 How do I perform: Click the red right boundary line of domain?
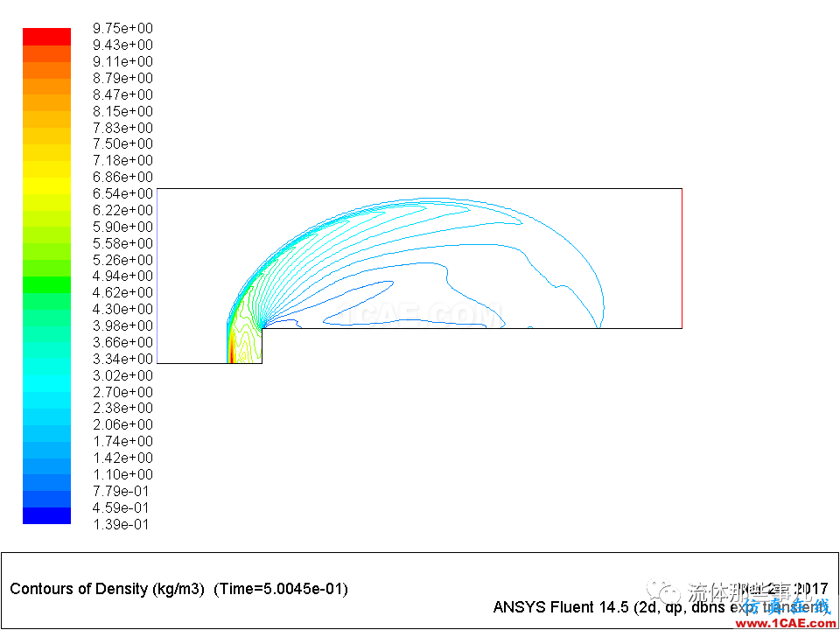682,258
